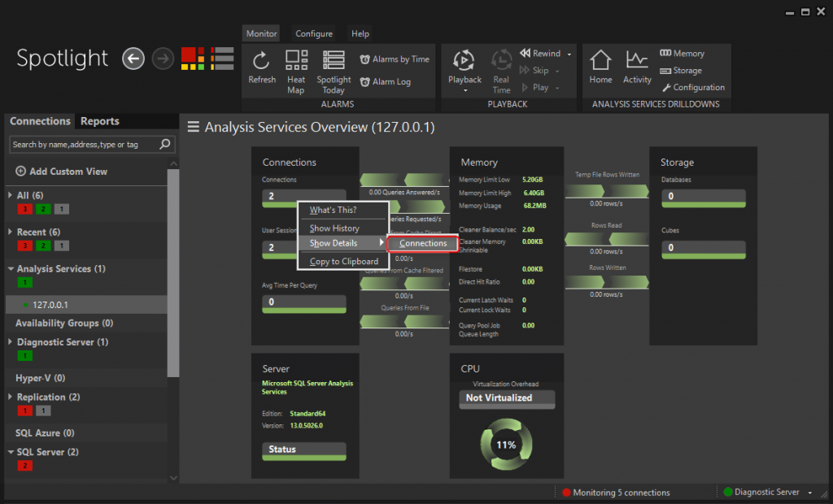The height and width of the screenshot is (504, 833).
Task: Click the Not Virtualized button
Action: click(507, 399)
